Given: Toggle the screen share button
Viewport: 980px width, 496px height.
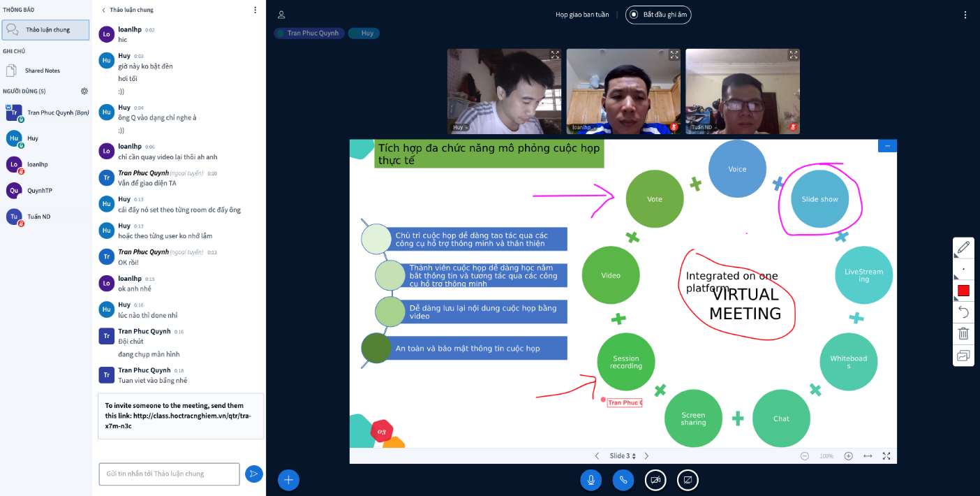Looking at the screenshot, I should click(688, 480).
